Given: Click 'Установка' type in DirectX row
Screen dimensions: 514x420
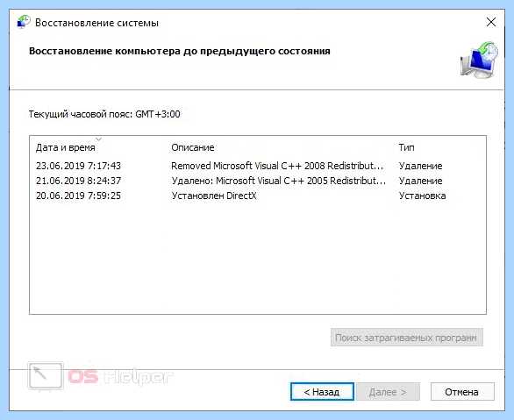Looking at the screenshot, I should click(x=422, y=196).
